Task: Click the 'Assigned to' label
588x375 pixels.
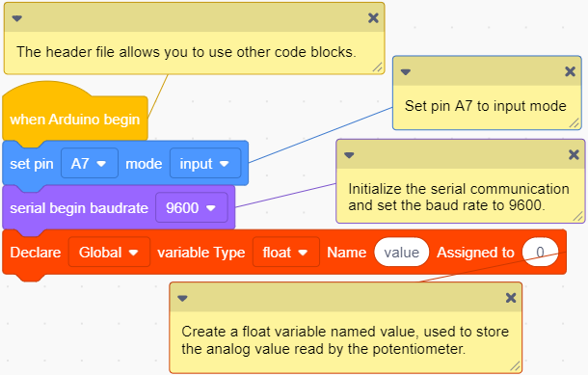Action: [x=475, y=253]
